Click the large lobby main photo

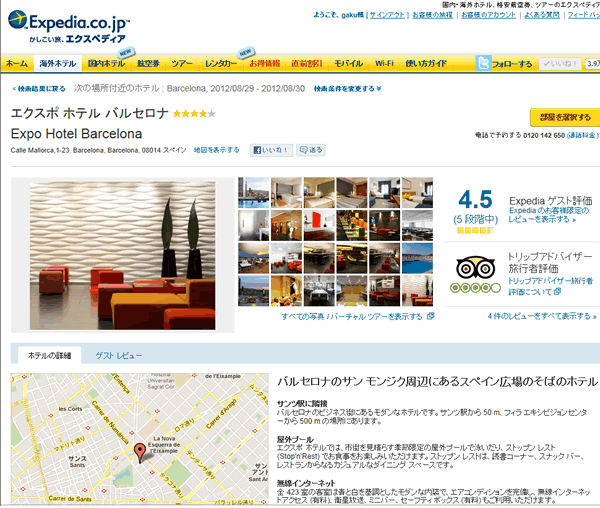tap(122, 256)
